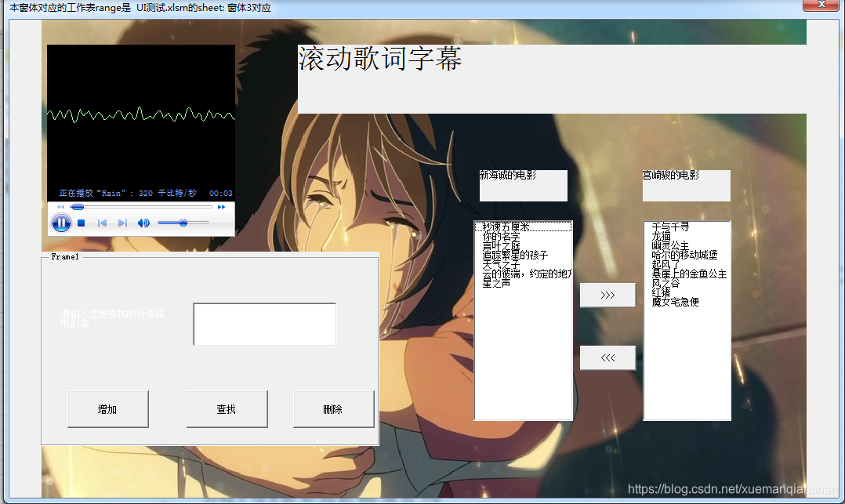
Task: Select 天气之子 in the list
Action: [x=523, y=264]
